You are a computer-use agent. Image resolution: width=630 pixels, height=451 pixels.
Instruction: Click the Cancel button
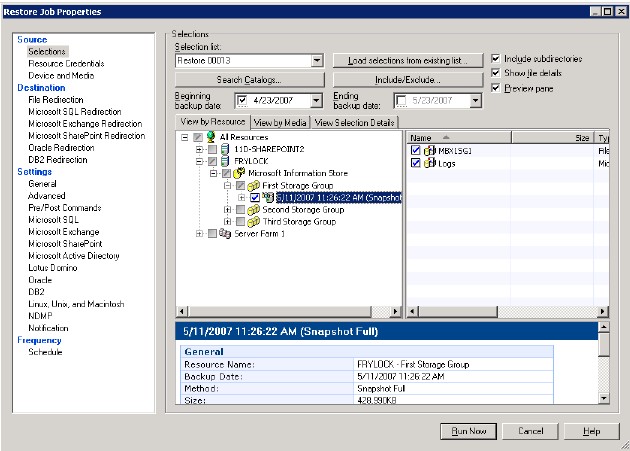pos(530,431)
